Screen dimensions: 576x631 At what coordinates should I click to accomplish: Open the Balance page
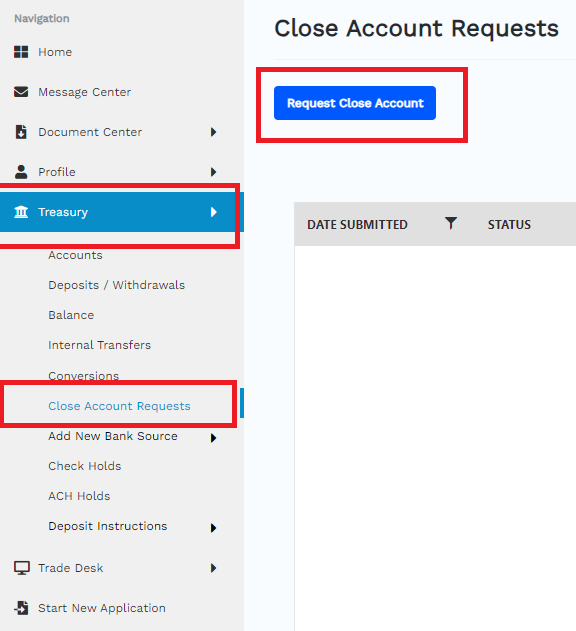(x=71, y=315)
